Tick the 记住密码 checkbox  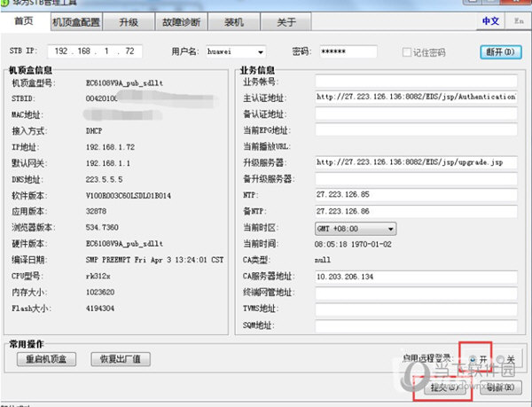pyautogui.click(x=406, y=52)
